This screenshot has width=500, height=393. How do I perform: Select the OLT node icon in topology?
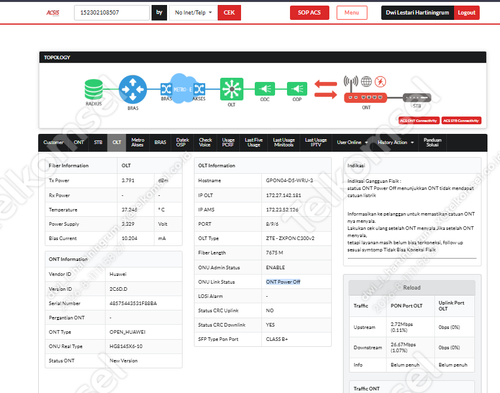click(232, 89)
